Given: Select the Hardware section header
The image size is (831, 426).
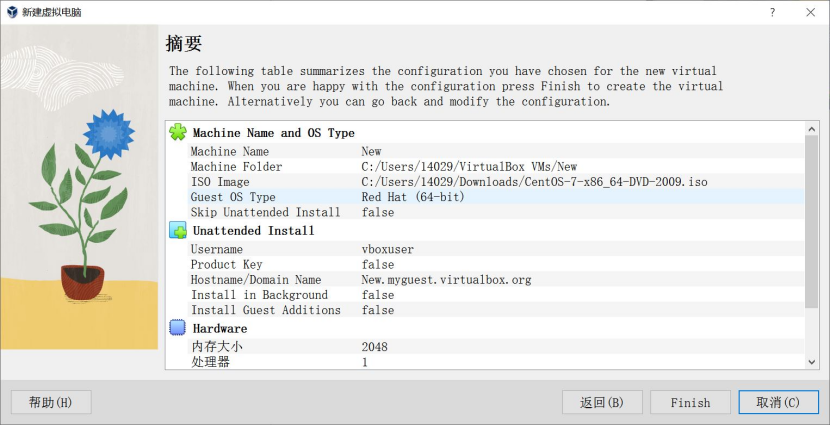Looking at the screenshot, I should coord(220,329).
